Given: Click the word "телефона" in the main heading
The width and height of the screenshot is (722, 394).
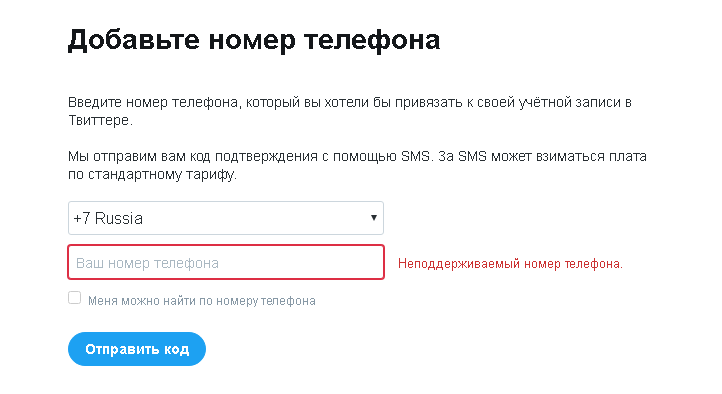Looking at the screenshot, I should 372,40.
